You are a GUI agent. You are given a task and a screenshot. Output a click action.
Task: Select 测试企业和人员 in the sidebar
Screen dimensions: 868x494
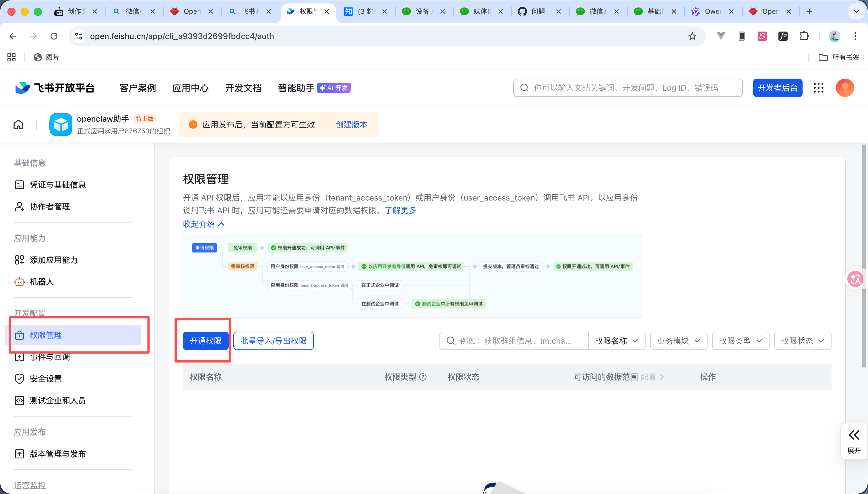(x=57, y=400)
